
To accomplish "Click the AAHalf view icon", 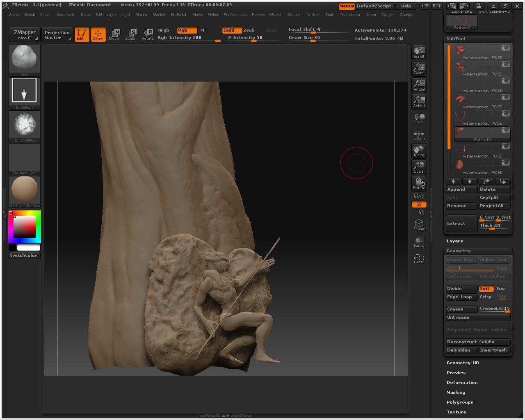I will (x=419, y=101).
